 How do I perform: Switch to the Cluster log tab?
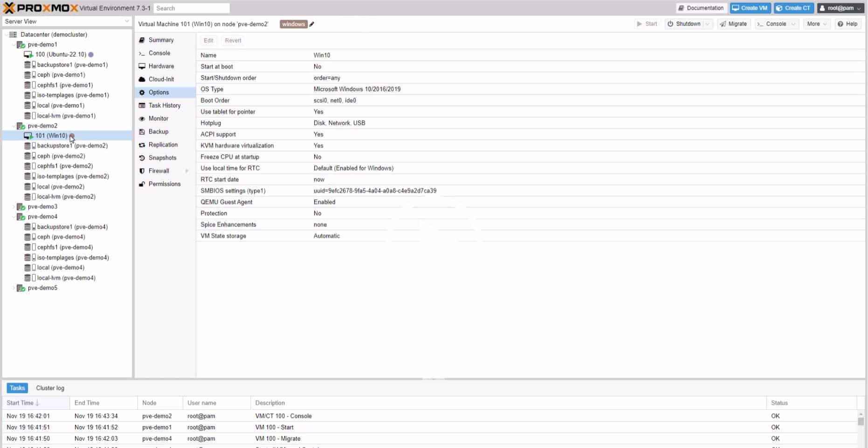click(x=50, y=388)
